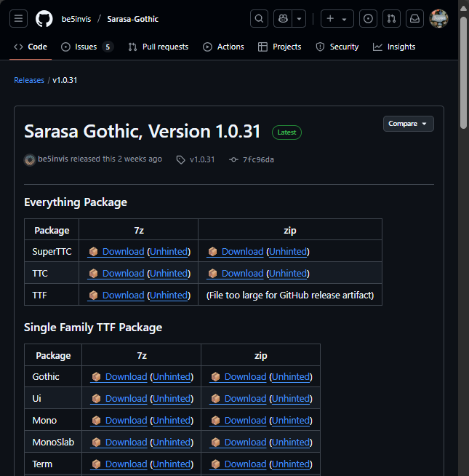Download SuperTTC 7z package
Screen dimensions: 469x476
123,252
